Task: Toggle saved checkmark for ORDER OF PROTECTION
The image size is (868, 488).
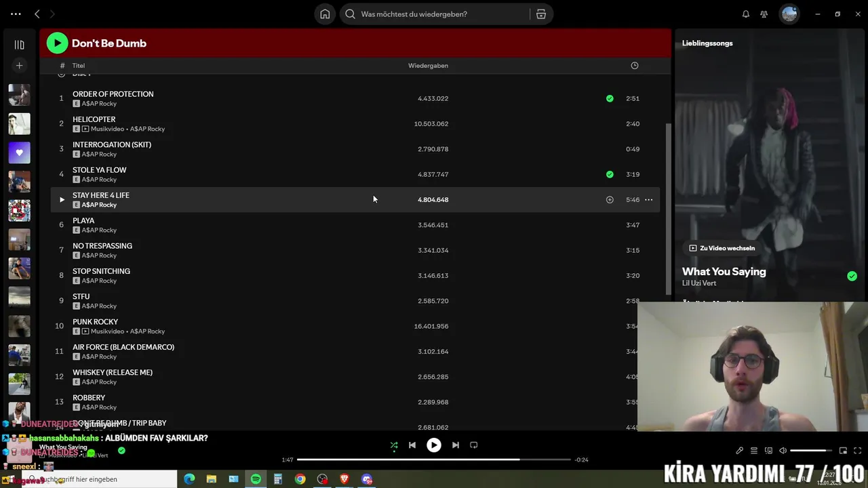Action: (610, 98)
